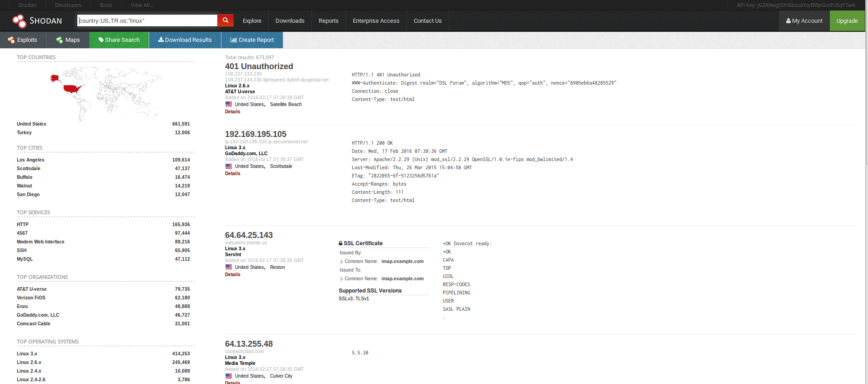Filter by AT&T U-verse in Top Organizations
The width and height of the screenshot is (868, 384).
tap(31, 289)
